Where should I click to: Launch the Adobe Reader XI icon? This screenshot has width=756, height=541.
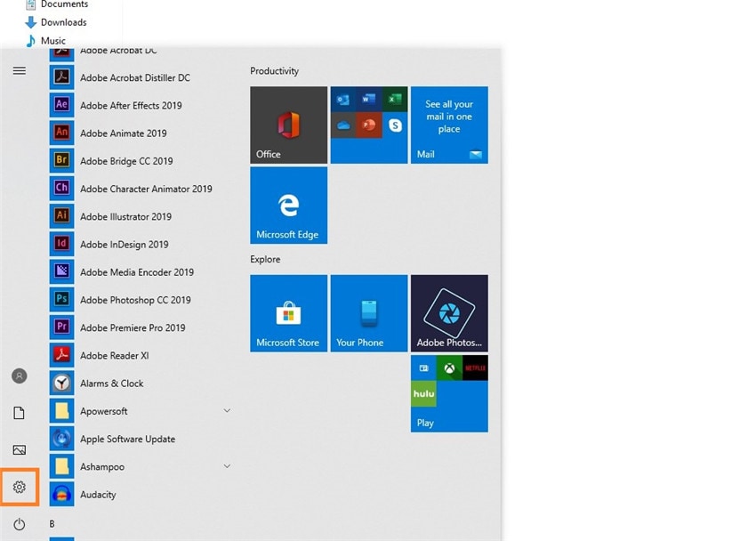[61, 355]
